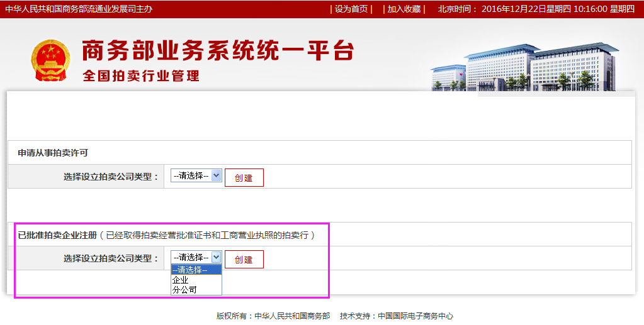Click the 加入收藏 link
This screenshot has height=325, width=644.
coord(404,9)
